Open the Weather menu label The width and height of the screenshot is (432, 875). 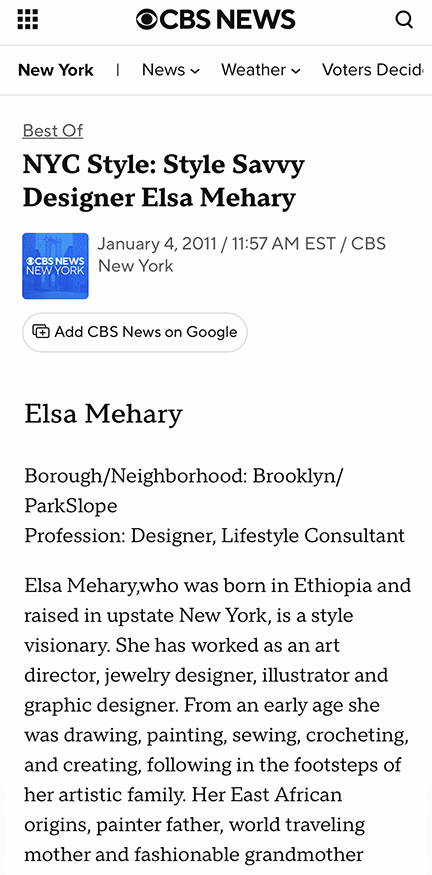point(253,70)
